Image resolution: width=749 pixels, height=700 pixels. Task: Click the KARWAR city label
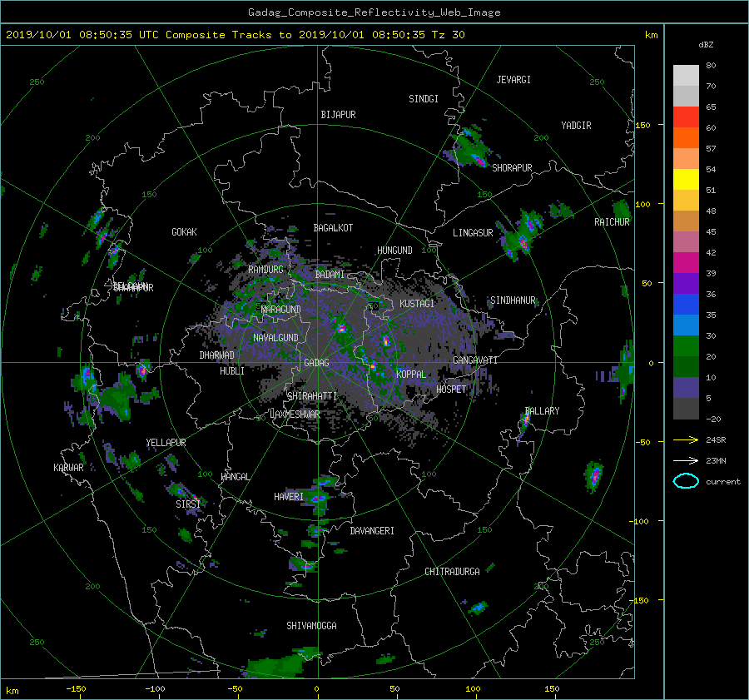68,467
